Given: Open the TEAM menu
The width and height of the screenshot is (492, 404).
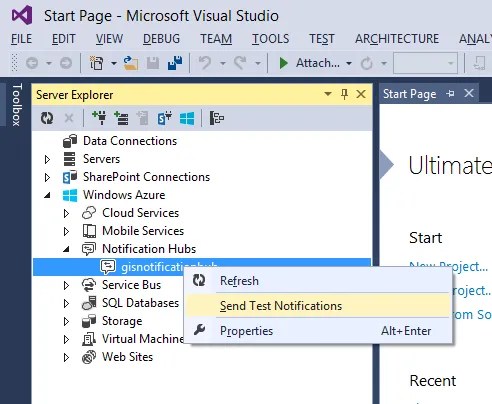Looking at the screenshot, I should [216, 39].
